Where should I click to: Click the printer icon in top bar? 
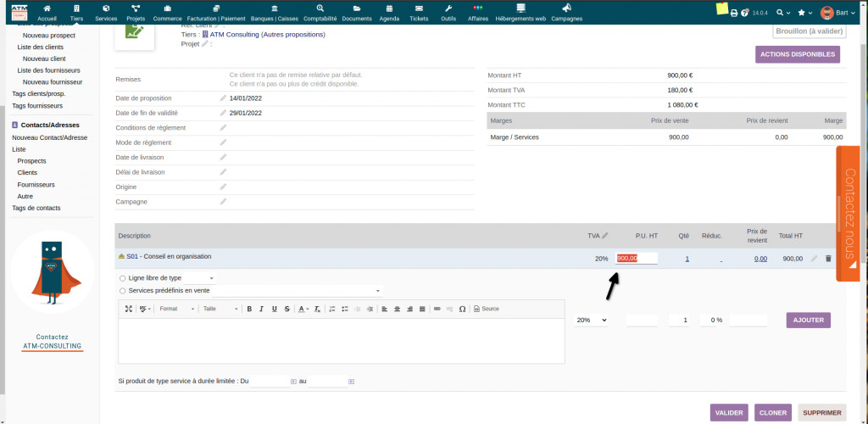(x=734, y=13)
